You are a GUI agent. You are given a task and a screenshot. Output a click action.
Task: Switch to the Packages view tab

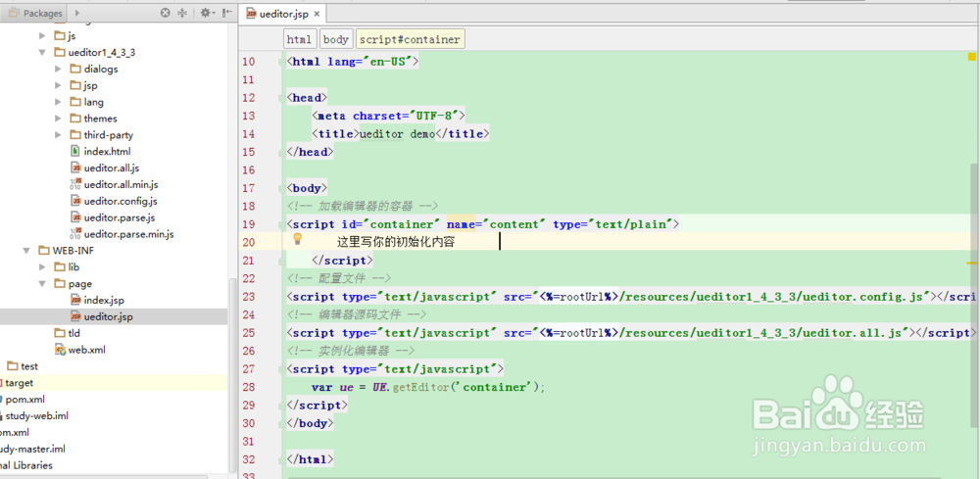(36, 13)
